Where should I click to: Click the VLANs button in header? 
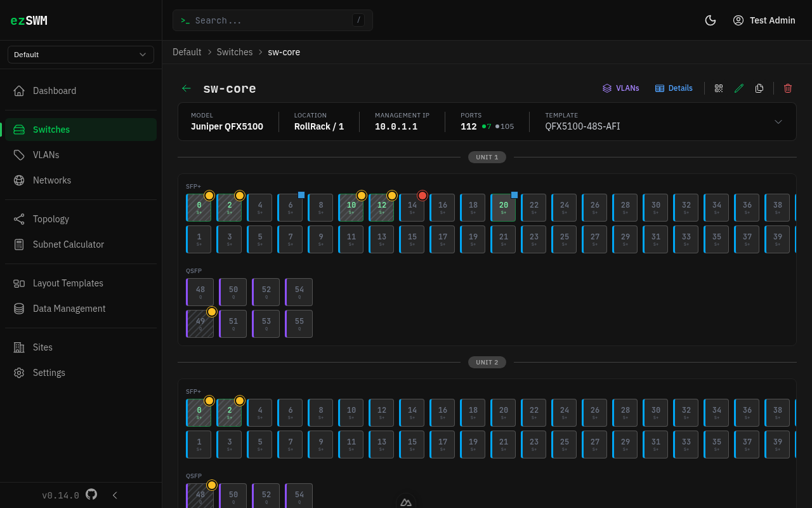[621, 88]
